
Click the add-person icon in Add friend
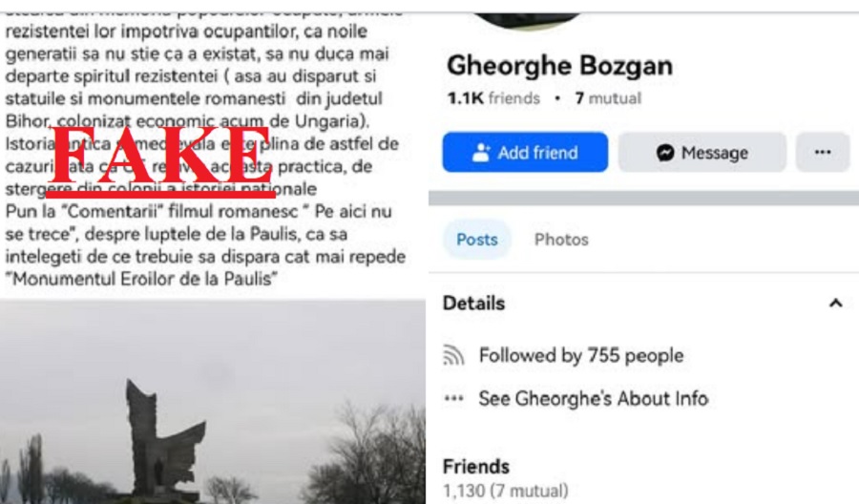pyautogui.click(x=481, y=153)
